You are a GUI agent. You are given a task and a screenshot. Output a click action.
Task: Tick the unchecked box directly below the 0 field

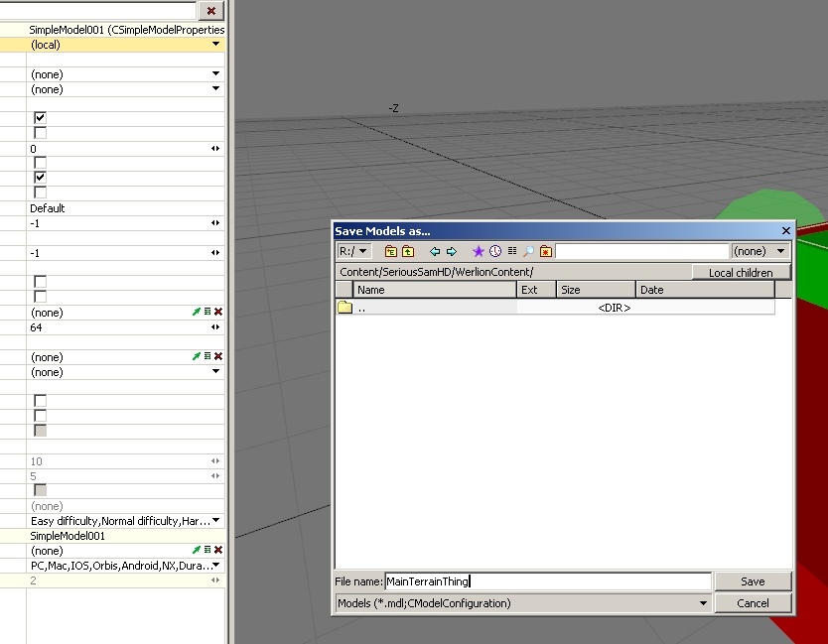[x=40, y=163]
